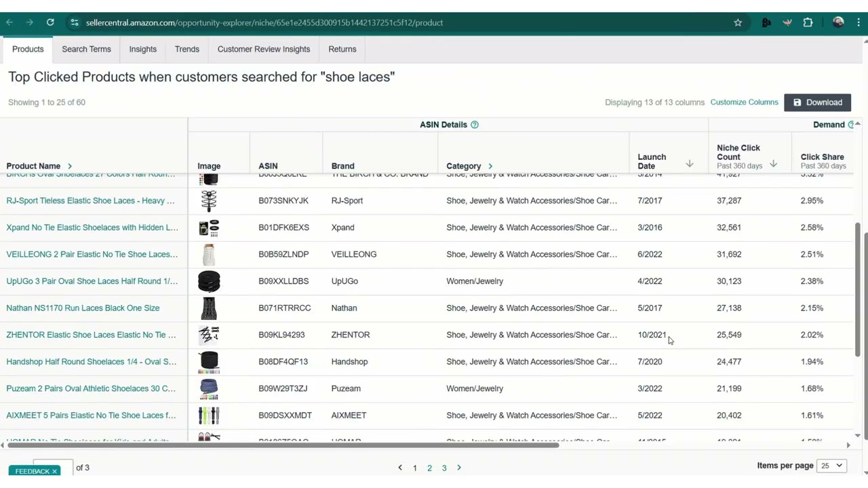The height and width of the screenshot is (488, 868).
Task: Open Customize Columns link
Action: (744, 102)
